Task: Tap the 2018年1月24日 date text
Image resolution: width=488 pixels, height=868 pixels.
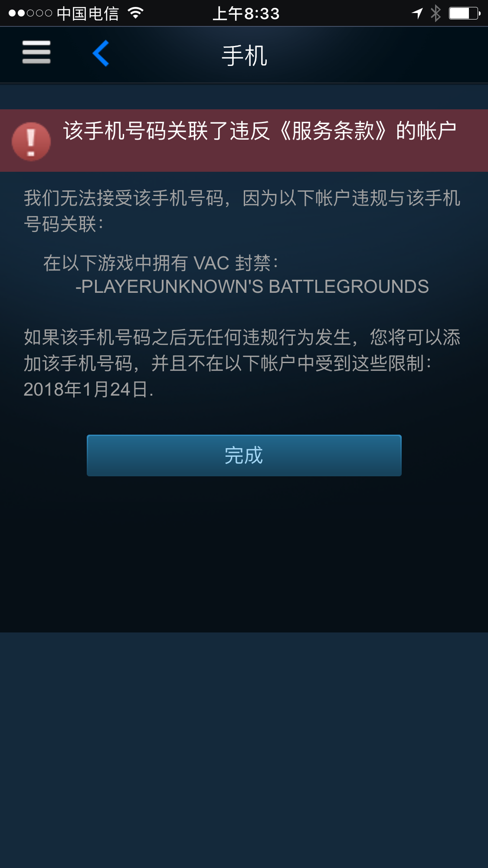Action: pyautogui.click(x=88, y=389)
